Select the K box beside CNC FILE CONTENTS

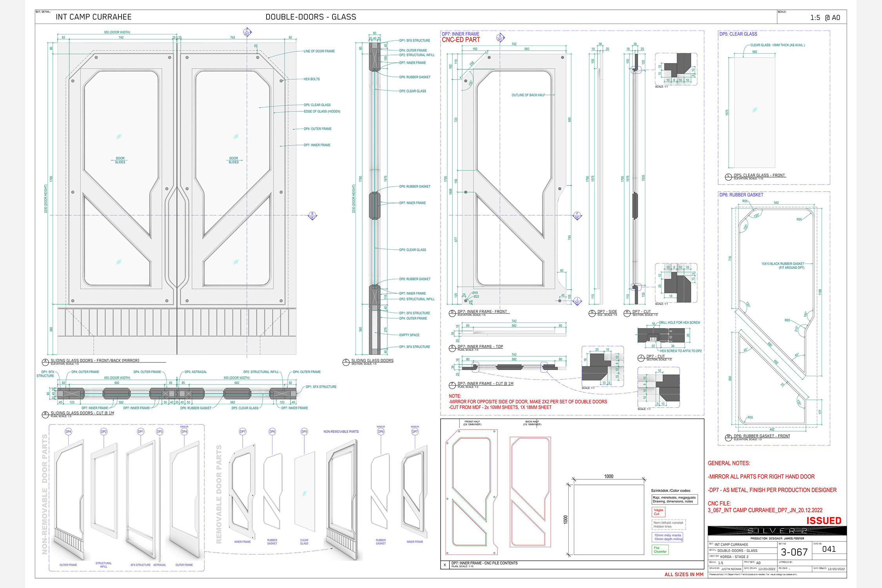click(445, 565)
